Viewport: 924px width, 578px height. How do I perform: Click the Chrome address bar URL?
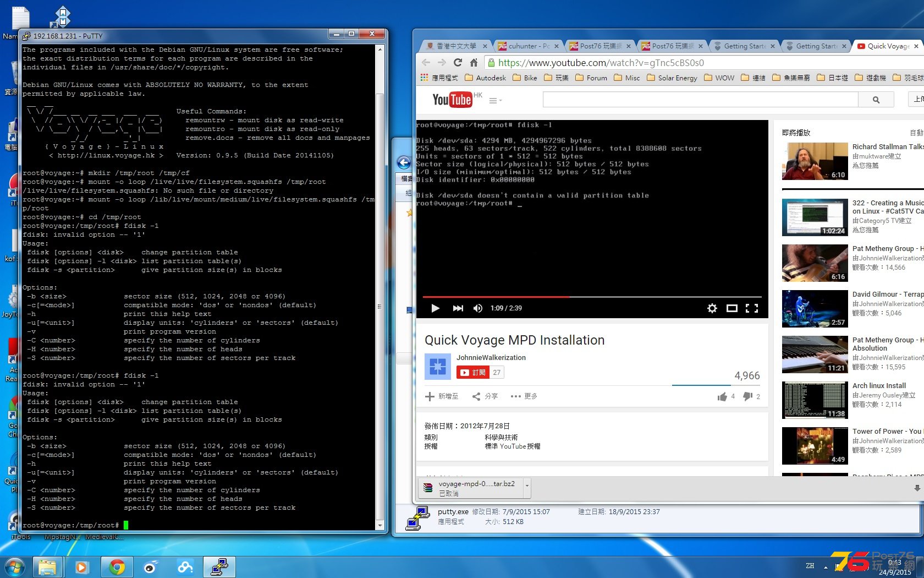[x=601, y=63]
